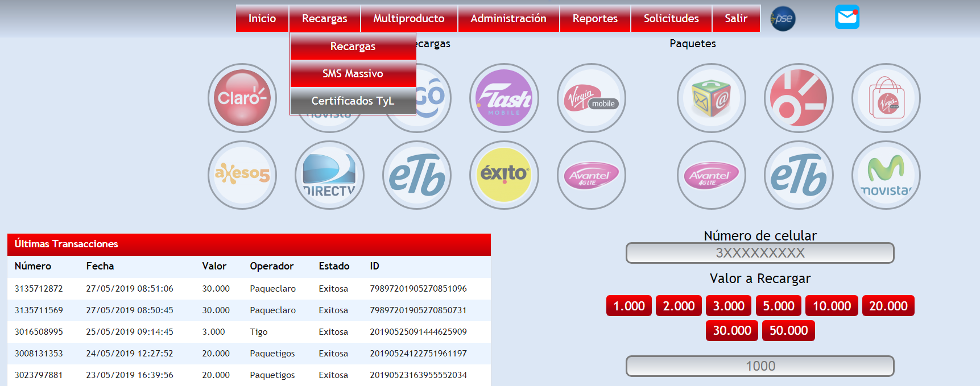980x386 pixels.
Task: Open the Multiproducto menu
Action: 409,18
